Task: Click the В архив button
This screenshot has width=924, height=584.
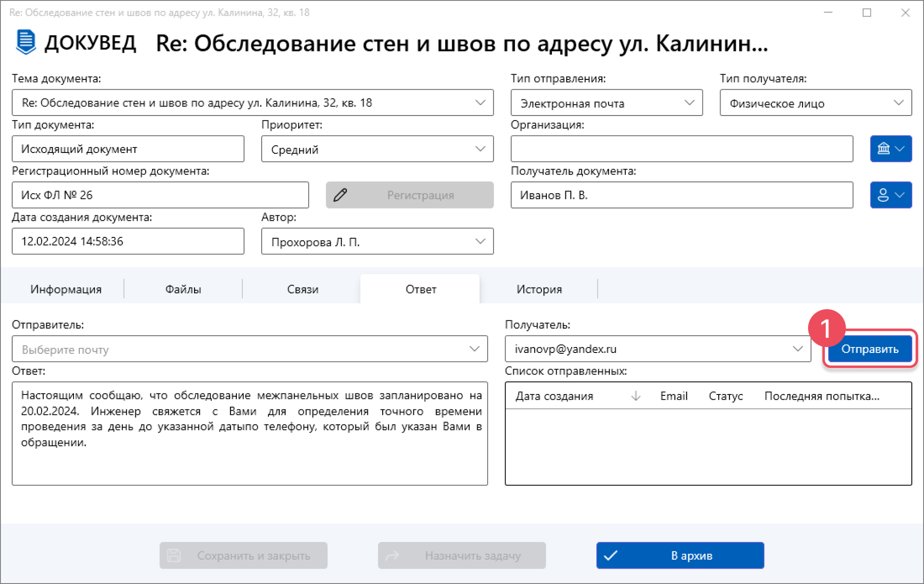Action: click(680, 555)
